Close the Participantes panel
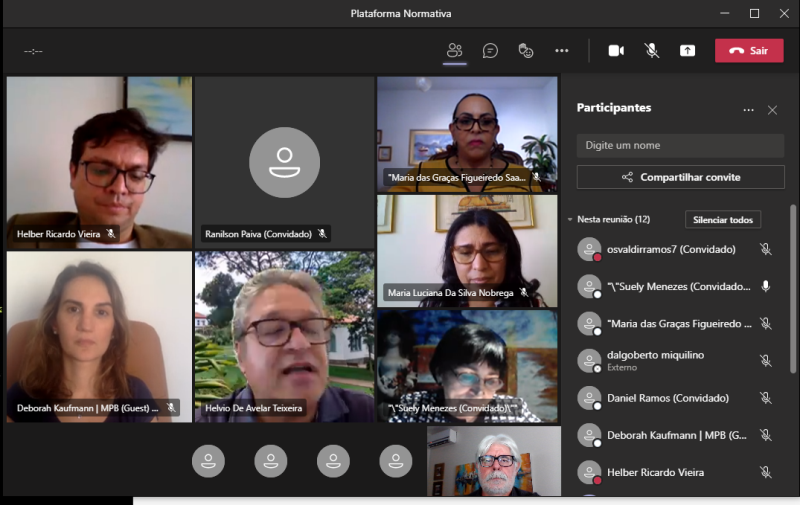The image size is (800, 505). tap(772, 110)
